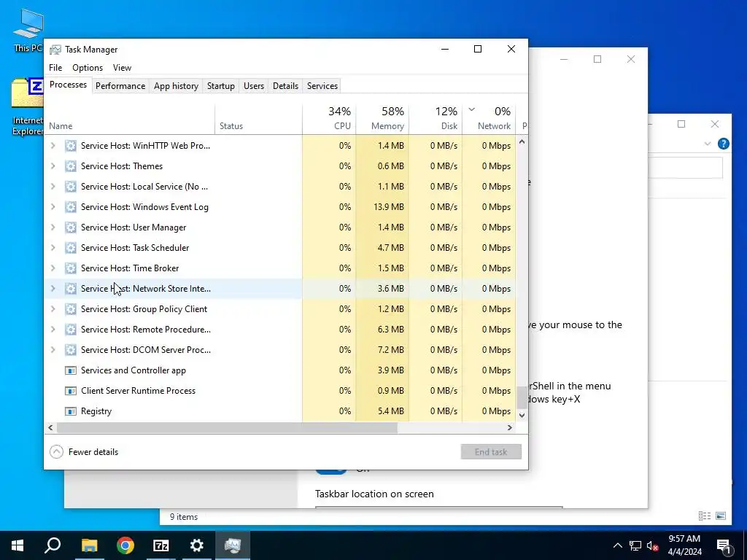747x560 pixels.
Task: Sort processes by Name column
Action: tap(130, 119)
